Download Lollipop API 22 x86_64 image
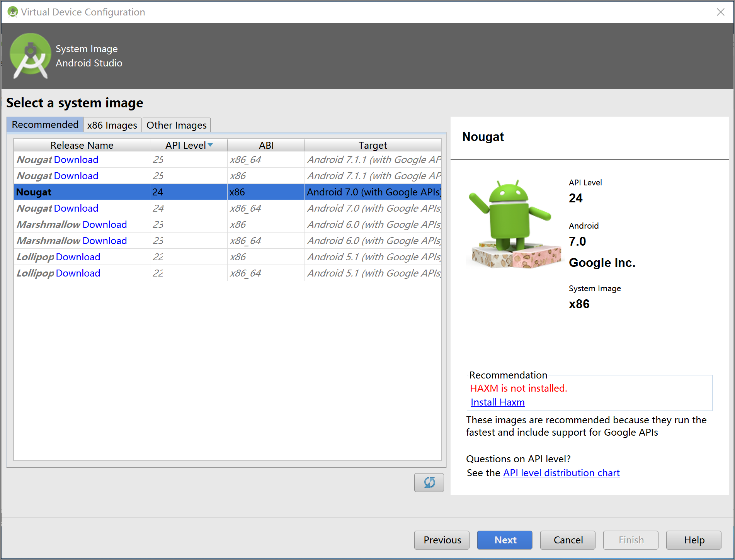The height and width of the screenshot is (560, 735). (78, 273)
